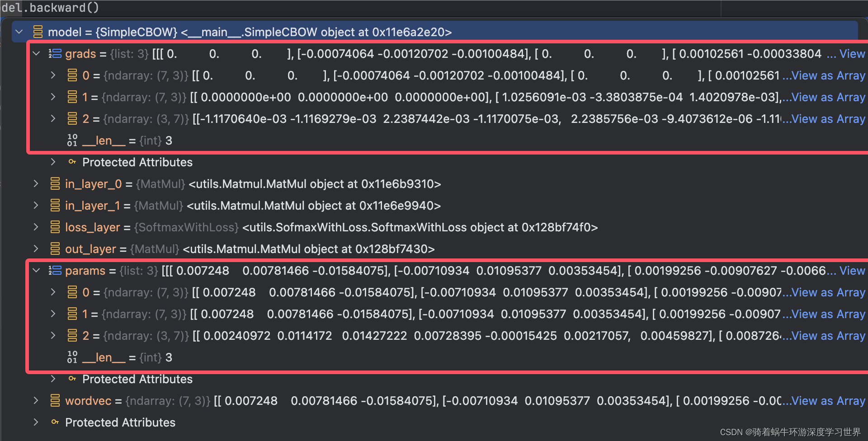868x441 pixels.
Task: Click the key icon of grads Protected Attributes
Action: [72, 161]
